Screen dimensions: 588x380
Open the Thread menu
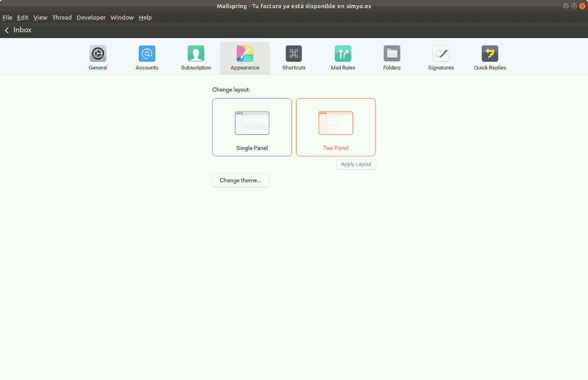pos(62,18)
